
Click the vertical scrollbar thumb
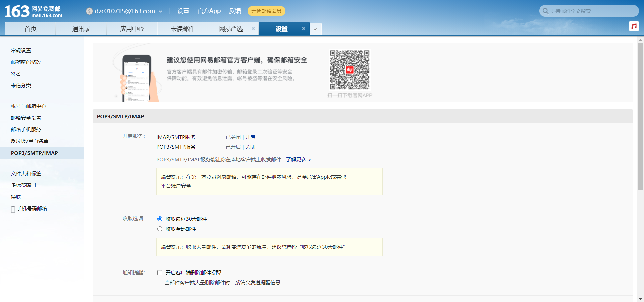(640, 117)
